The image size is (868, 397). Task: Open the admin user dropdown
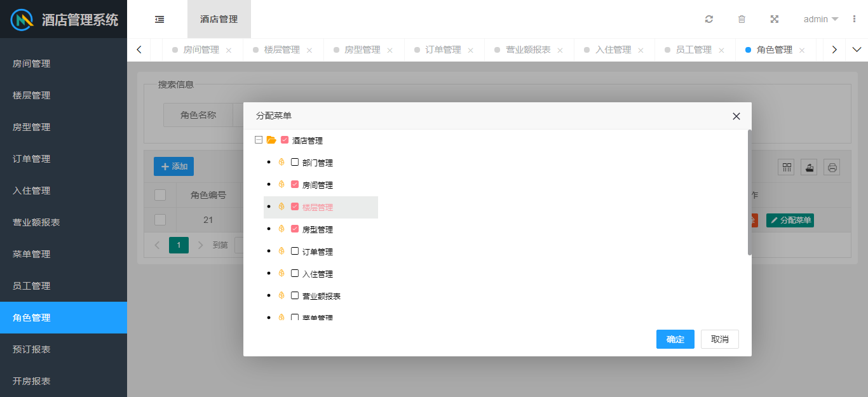(x=820, y=19)
